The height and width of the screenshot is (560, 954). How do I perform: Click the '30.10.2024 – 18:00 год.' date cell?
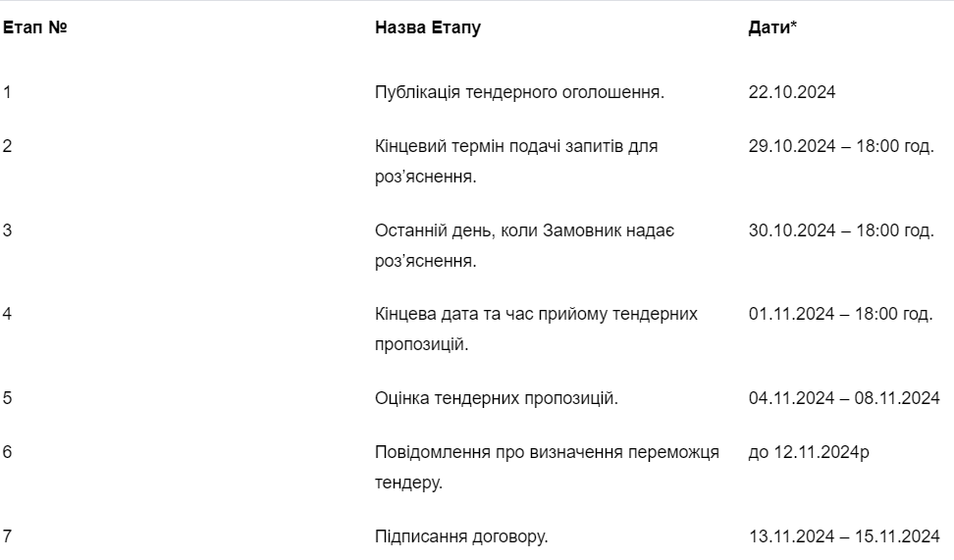click(x=841, y=231)
